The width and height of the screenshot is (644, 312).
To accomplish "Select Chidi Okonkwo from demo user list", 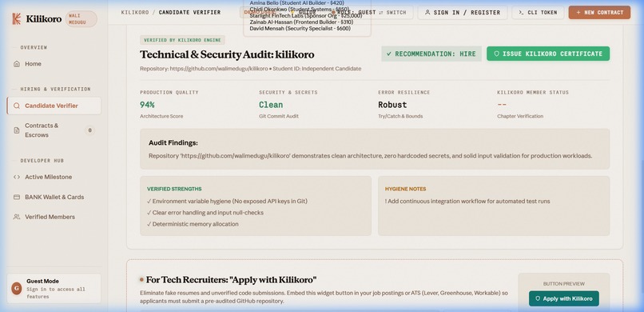I will [300, 9].
